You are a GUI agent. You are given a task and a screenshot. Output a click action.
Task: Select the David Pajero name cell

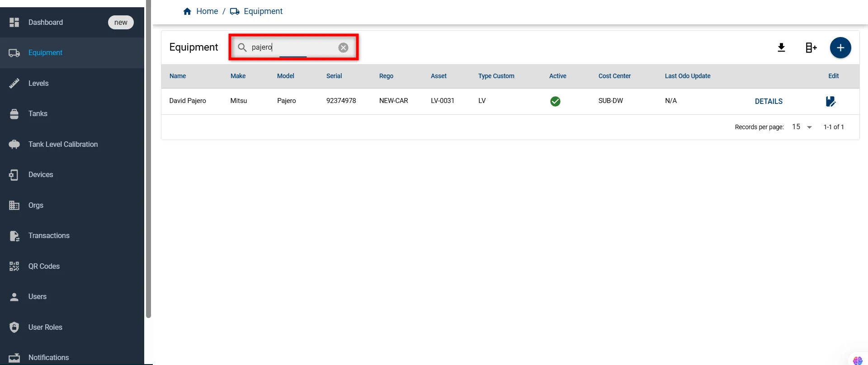point(188,101)
